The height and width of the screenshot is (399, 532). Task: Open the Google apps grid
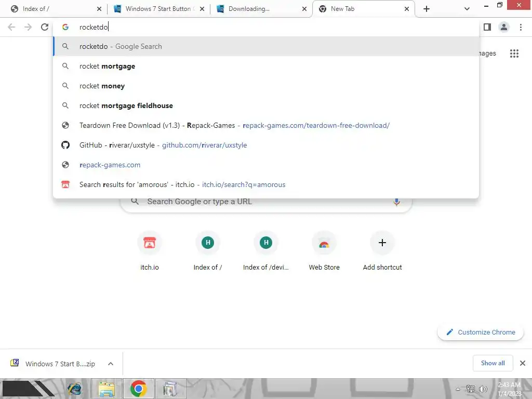coord(514,54)
